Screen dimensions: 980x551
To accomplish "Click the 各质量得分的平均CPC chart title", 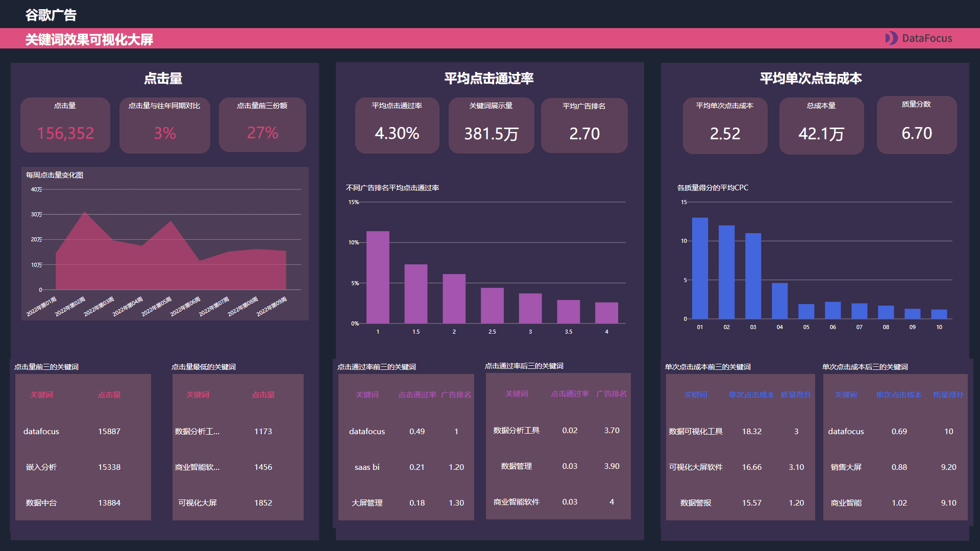I will tap(713, 188).
